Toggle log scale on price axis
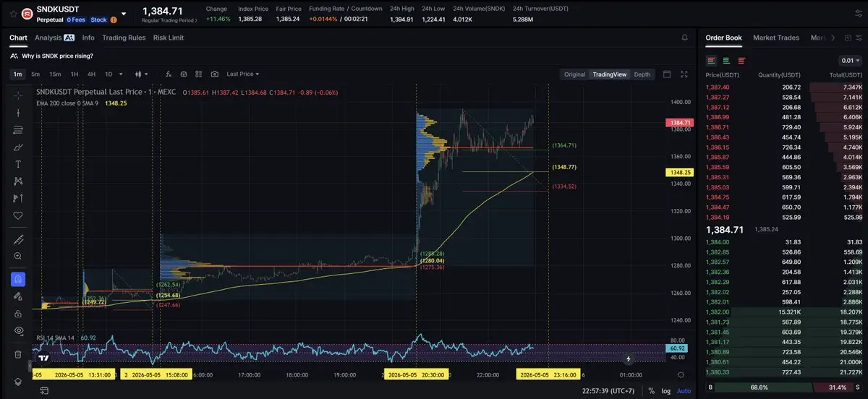The height and width of the screenshot is (399, 868). coord(666,390)
